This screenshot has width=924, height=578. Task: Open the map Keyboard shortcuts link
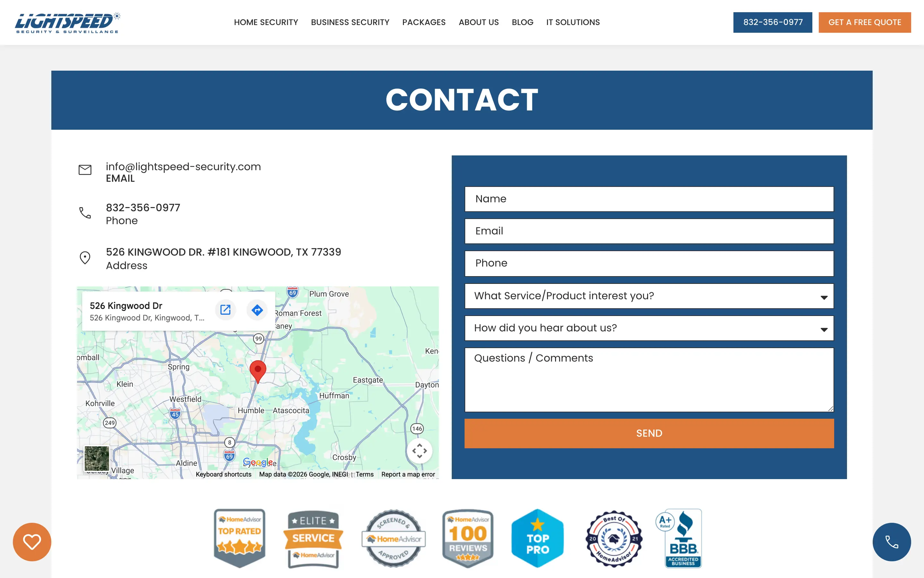click(x=223, y=474)
